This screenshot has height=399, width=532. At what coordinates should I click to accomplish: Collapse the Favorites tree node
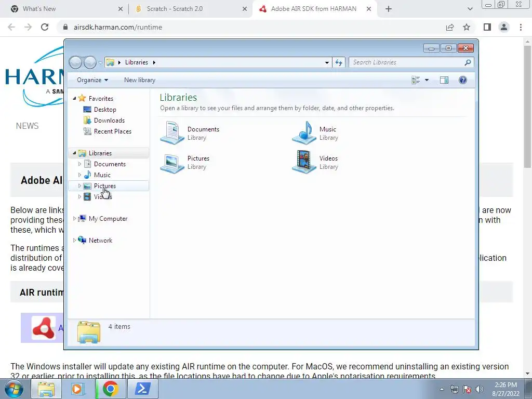(75, 98)
